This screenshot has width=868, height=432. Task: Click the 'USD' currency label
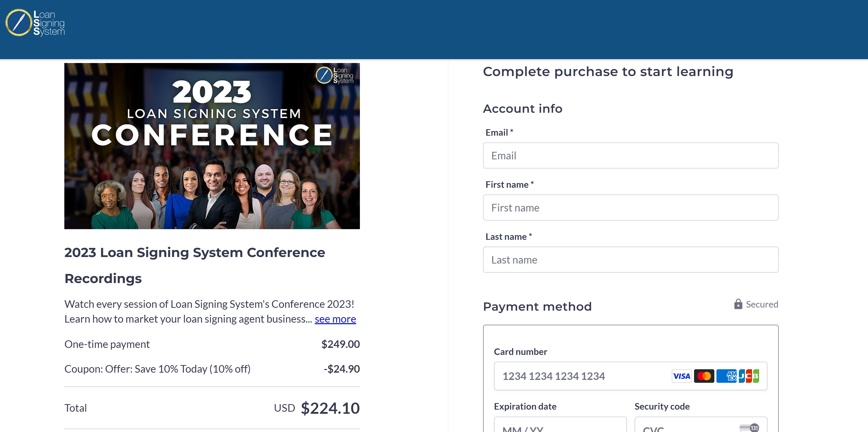click(284, 408)
